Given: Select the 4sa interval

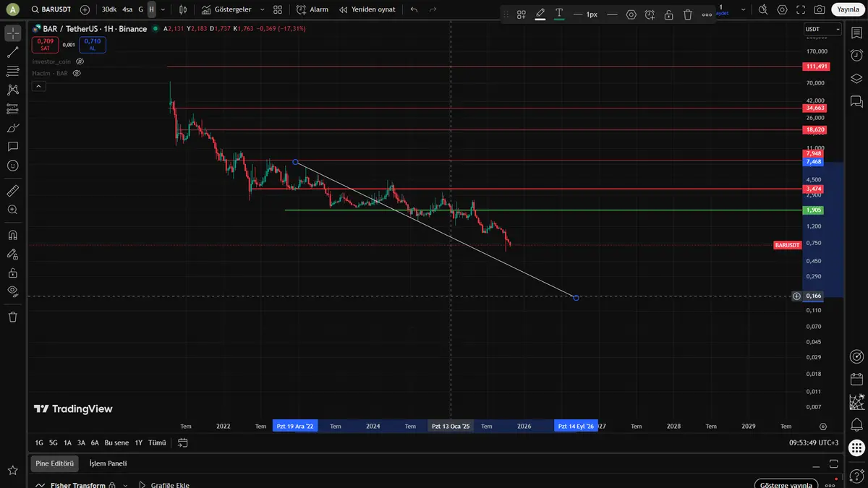Looking at the screenshot, I should (x=127, y=10).
